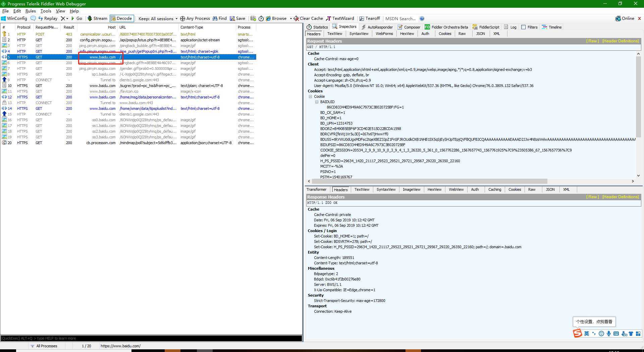Click the MSDN Search input field

(x=400, y=18)
